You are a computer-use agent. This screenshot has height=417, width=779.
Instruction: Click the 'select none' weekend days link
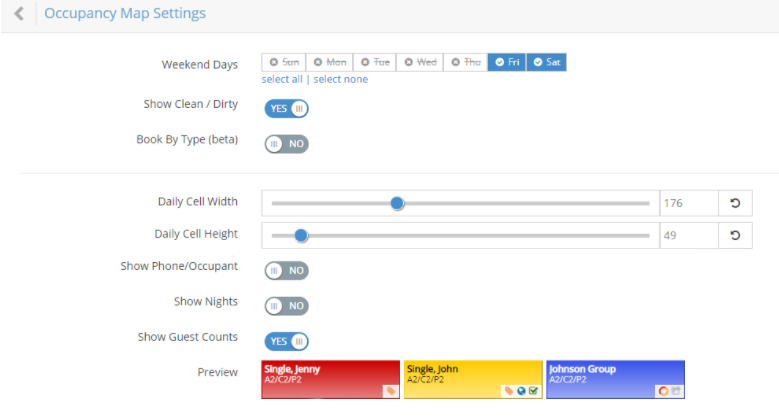pos(340,79)
